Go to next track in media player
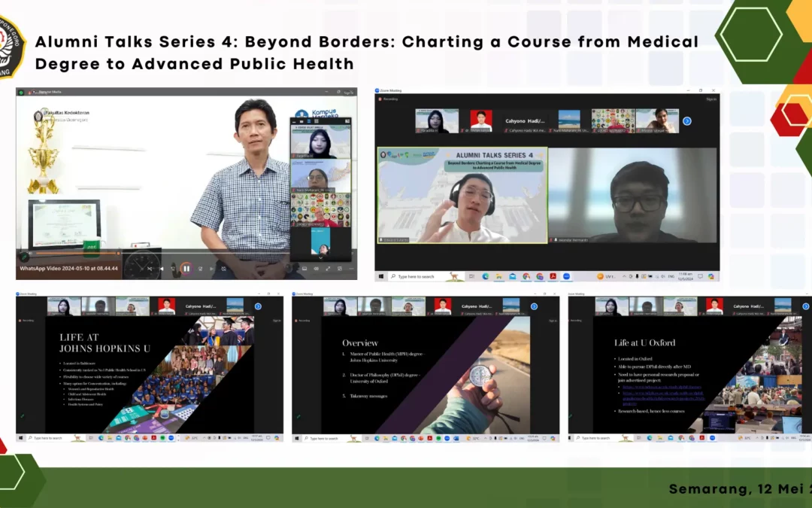The height and width of the screenshot is (508, 812). [x=212, y=269]
